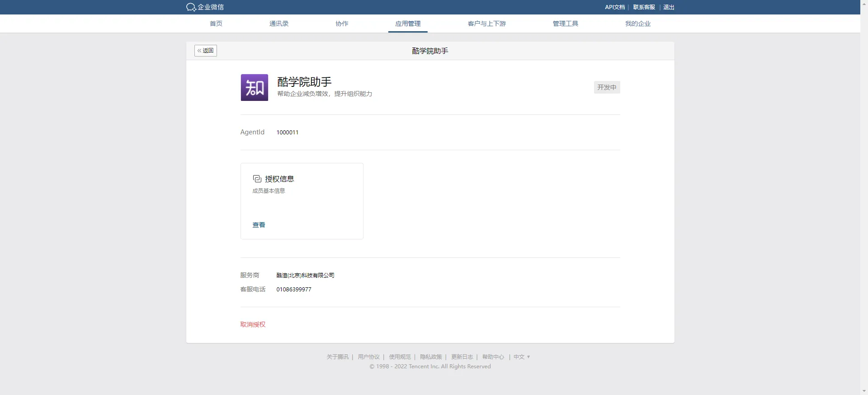
Task: Open the 协作 tab
Action: point(342,24)
